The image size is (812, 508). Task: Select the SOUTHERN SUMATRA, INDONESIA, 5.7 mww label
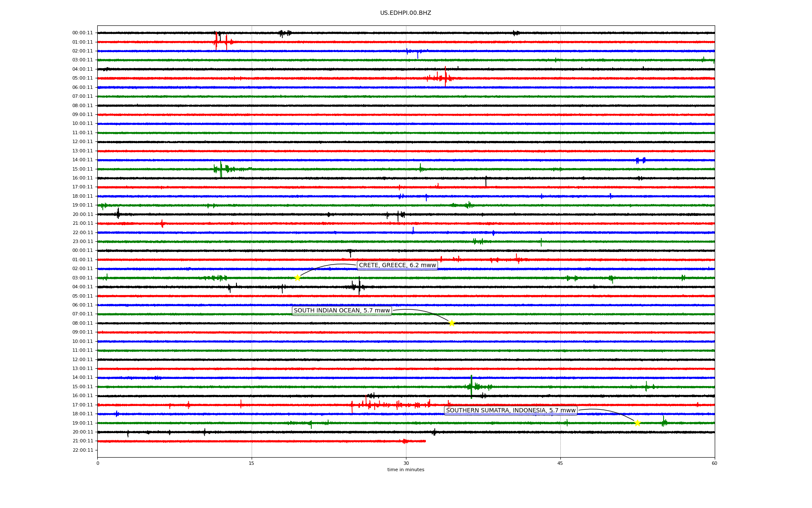[511, 411]
